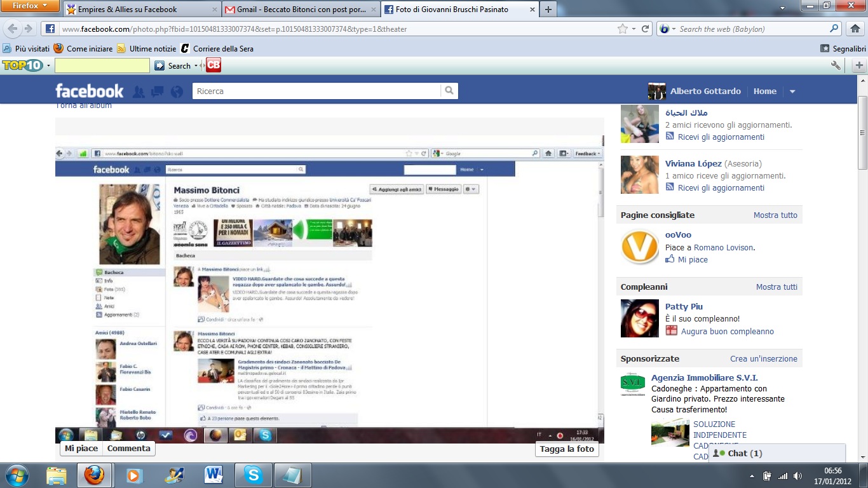Click the Commenta button

(x=129, y=449)
